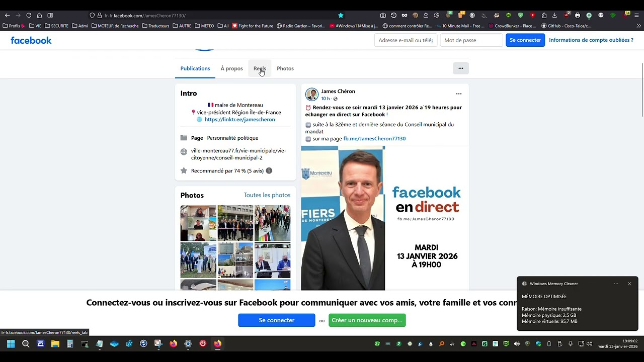Screen dimensions: 644x362
Task: Open the METEO bookmark folder
Action: (x=204, y=26)
